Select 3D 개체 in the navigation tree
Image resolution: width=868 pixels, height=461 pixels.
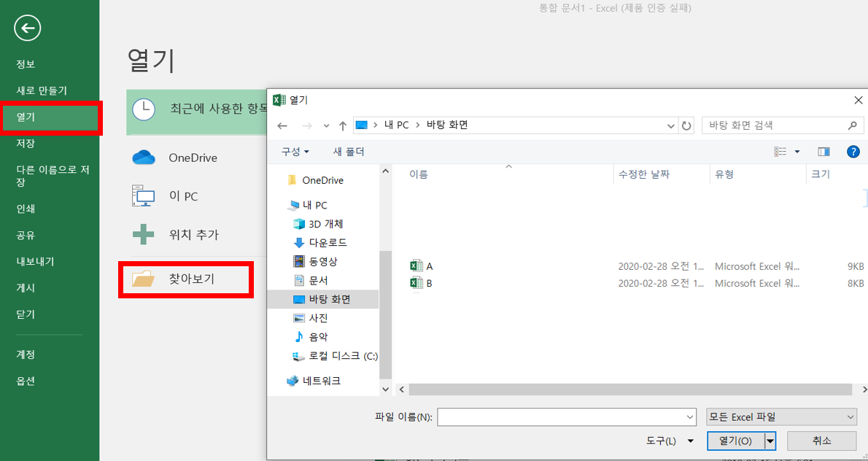pyautogui.click(x=318, y=224)
